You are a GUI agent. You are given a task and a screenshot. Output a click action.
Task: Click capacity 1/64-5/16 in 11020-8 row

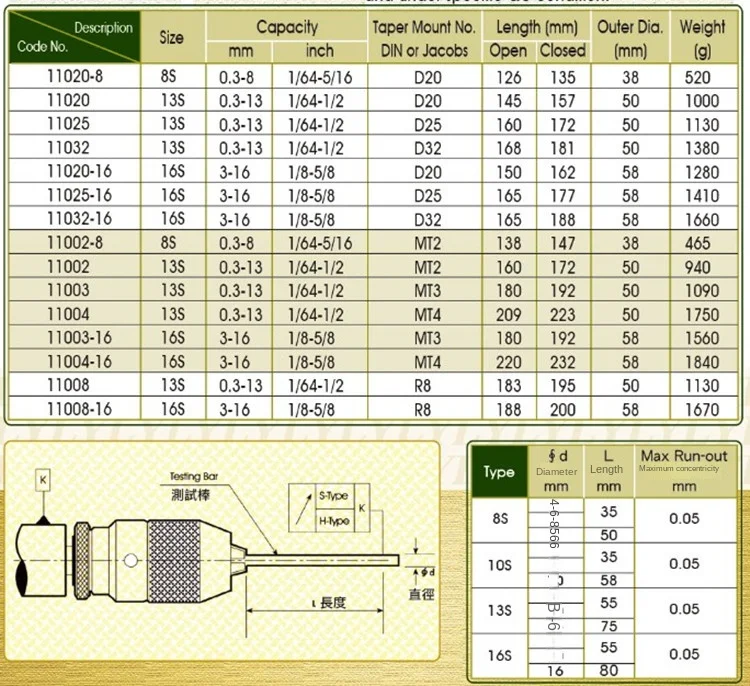pyautogui.click(x=320, y=77)
